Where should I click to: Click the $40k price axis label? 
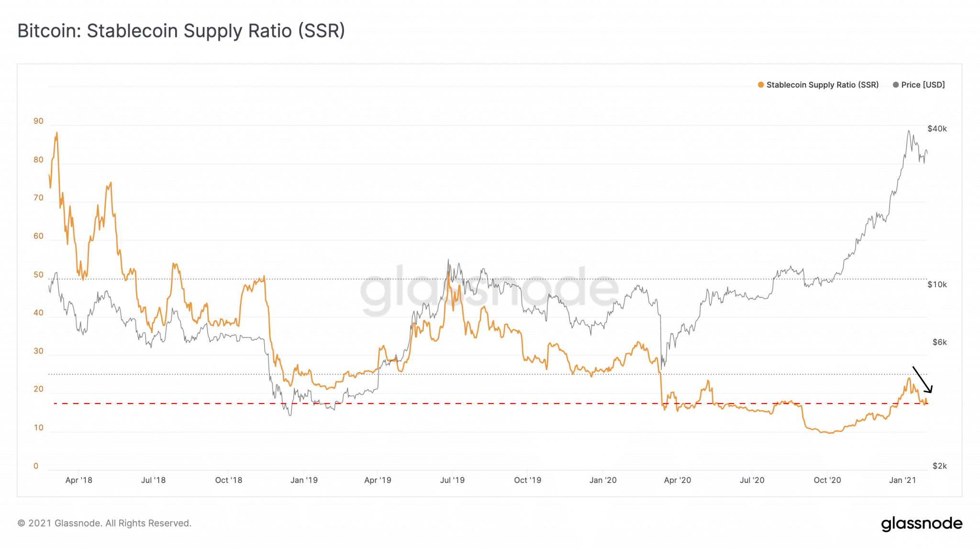(937, 129)
